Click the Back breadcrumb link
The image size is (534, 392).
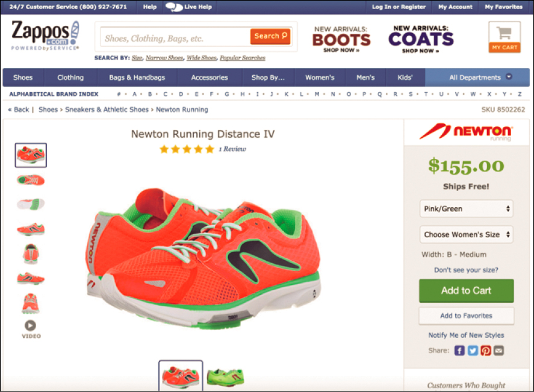coord(19,110)
